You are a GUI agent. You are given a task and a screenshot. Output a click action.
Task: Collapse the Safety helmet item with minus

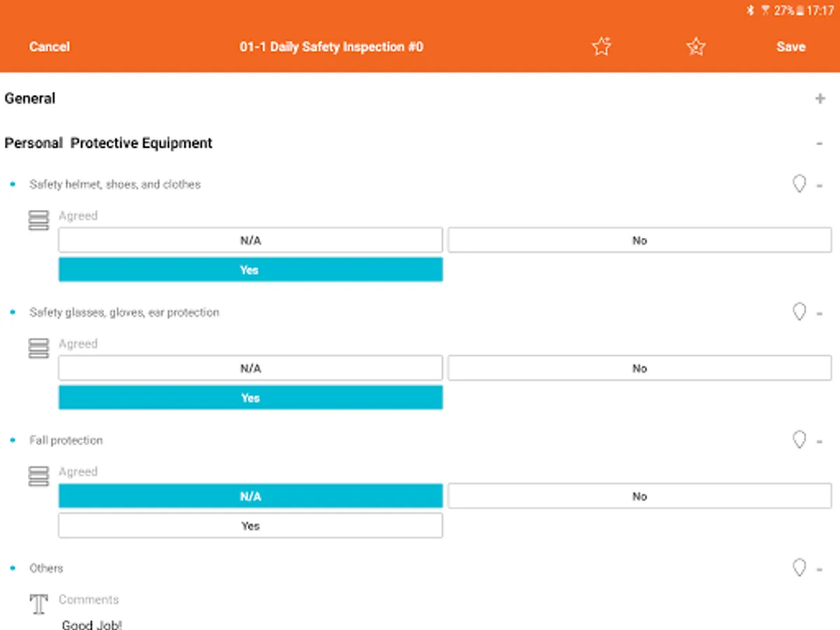[820, 185]
